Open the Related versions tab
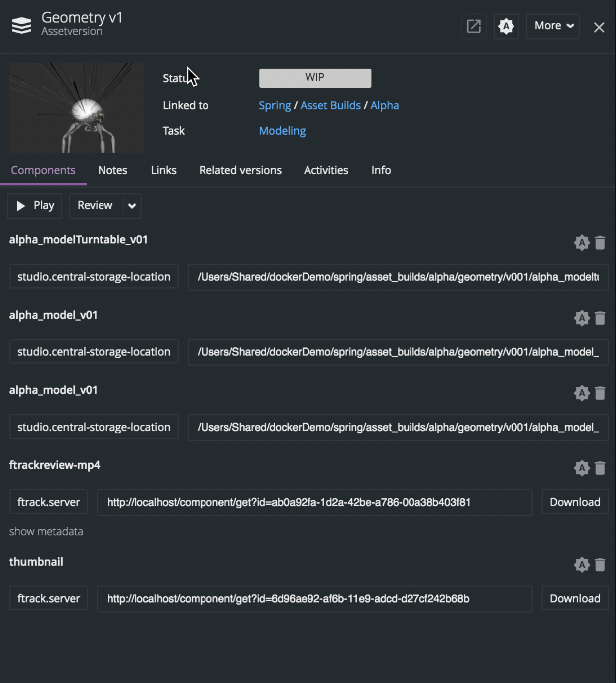 pos(240,170)
